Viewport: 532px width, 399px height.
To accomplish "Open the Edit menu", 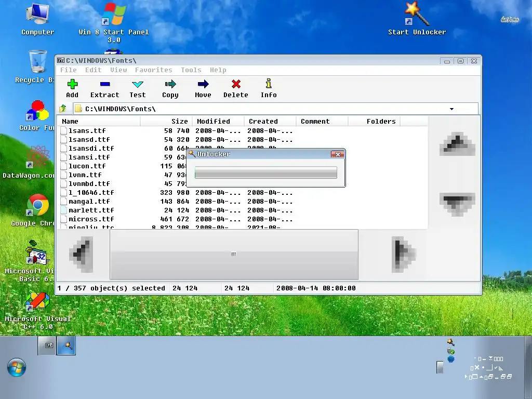I will [x=94, y=70].
